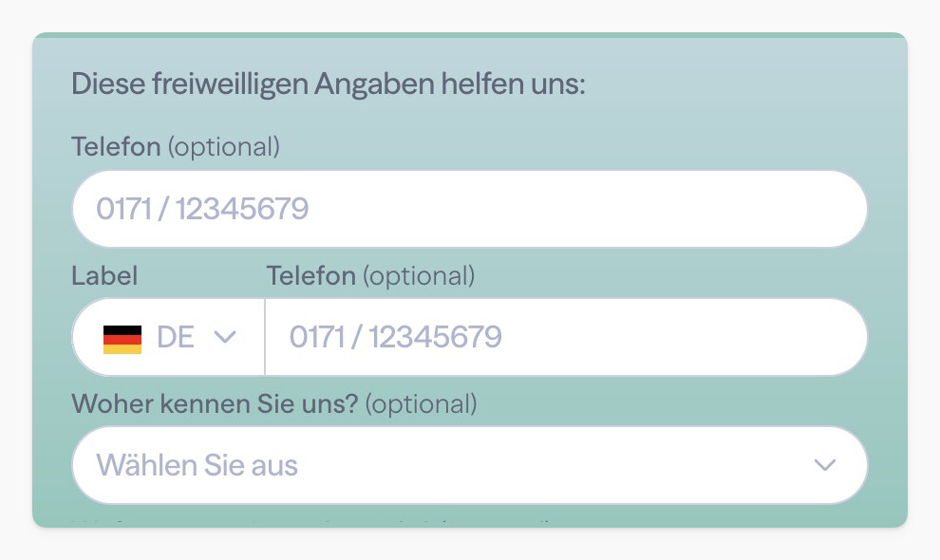Click the second "Telefon" label above the country-code field
The image size is (940, 560).
coord(311,276)
